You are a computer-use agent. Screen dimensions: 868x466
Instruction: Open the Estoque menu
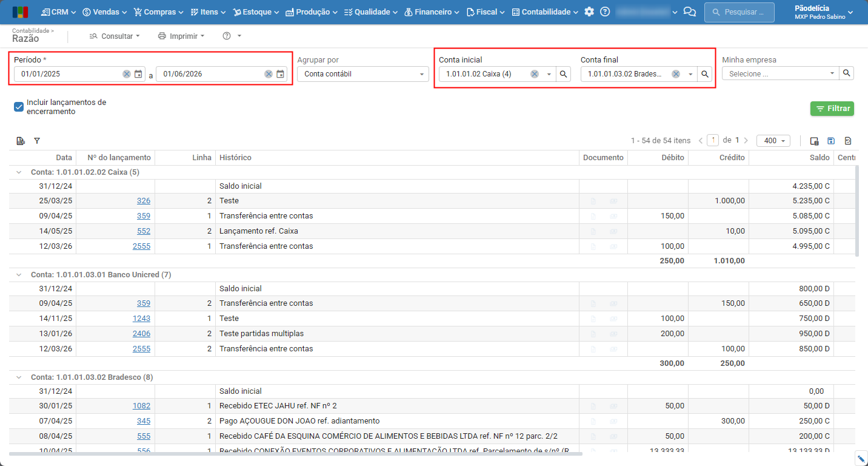click(256, 12)
